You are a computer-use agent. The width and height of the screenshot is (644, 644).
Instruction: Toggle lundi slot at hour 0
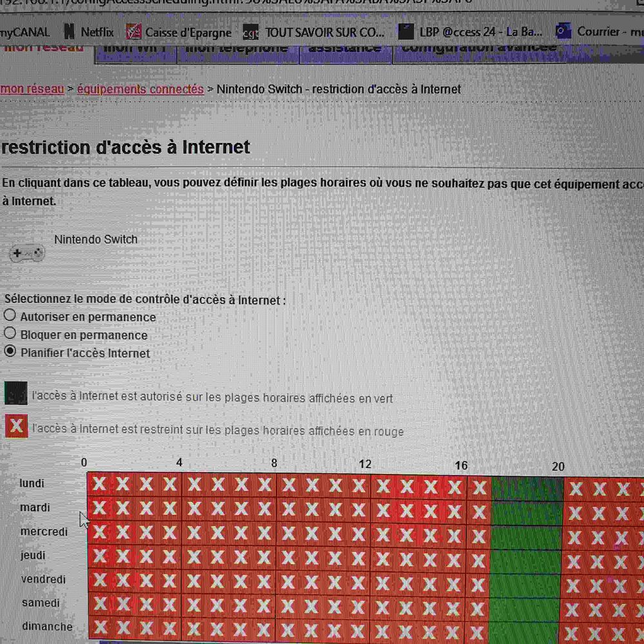tap(99, 484)
